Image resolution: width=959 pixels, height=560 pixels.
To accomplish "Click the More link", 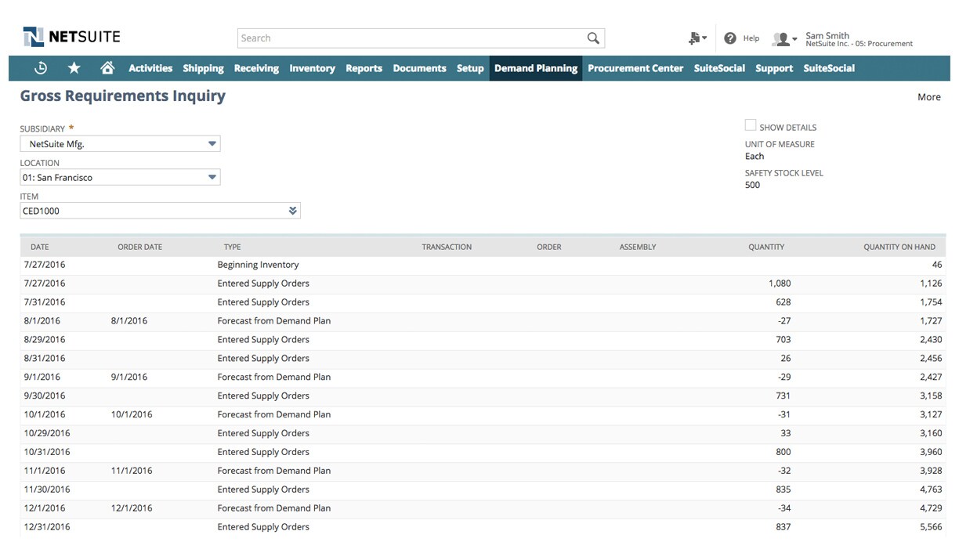I will 929,97.
